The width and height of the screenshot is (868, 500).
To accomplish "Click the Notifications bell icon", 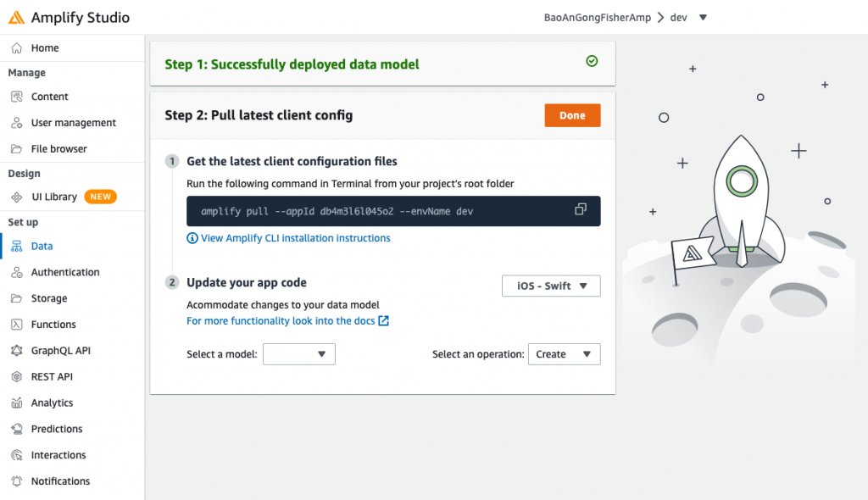I will coord(16,481).
